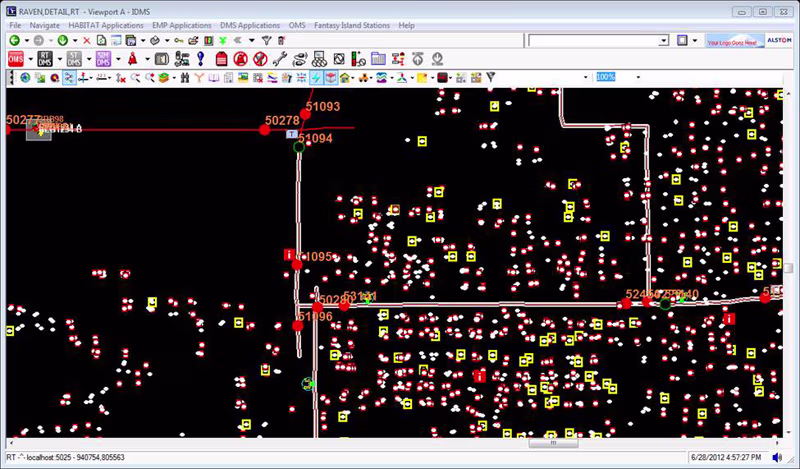The height and width of the screenshot is (469, 800).
Task: Open the Help menu
Action: point(407,25)
